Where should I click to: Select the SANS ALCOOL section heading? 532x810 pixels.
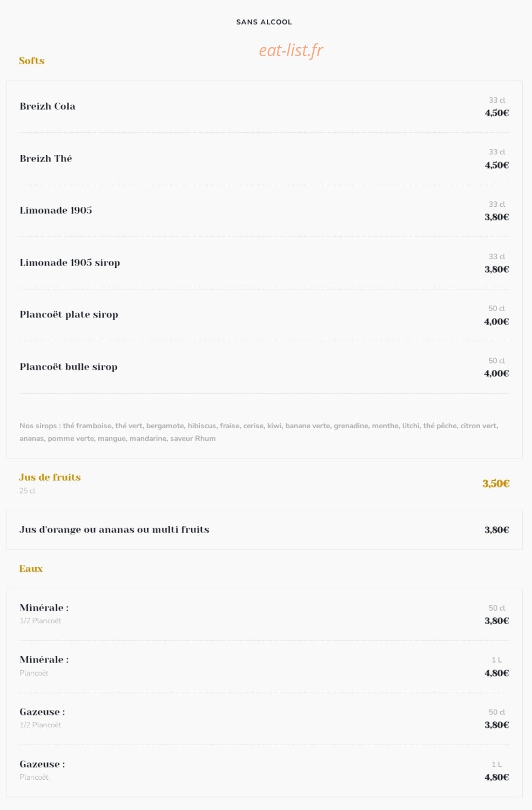[264, 22]
